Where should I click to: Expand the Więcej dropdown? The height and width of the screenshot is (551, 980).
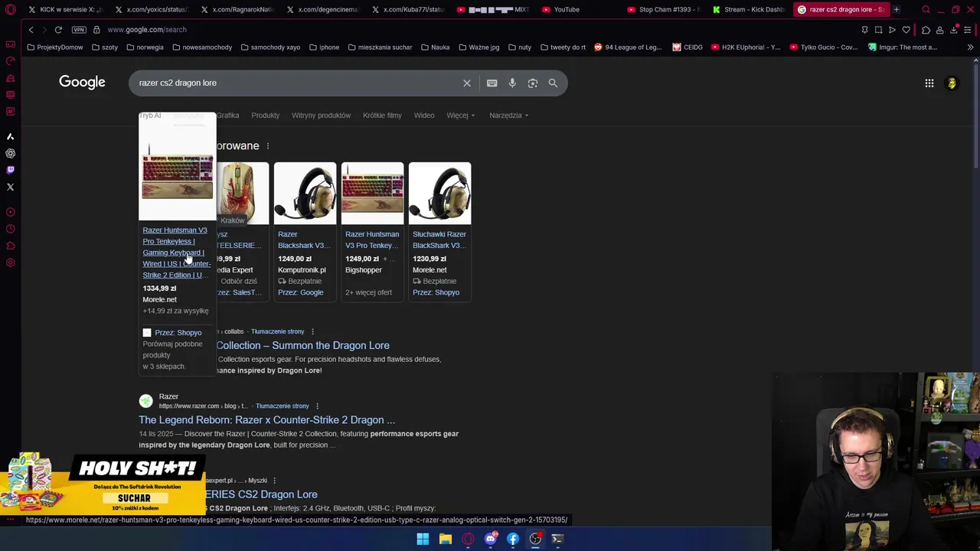pos(460,116)
